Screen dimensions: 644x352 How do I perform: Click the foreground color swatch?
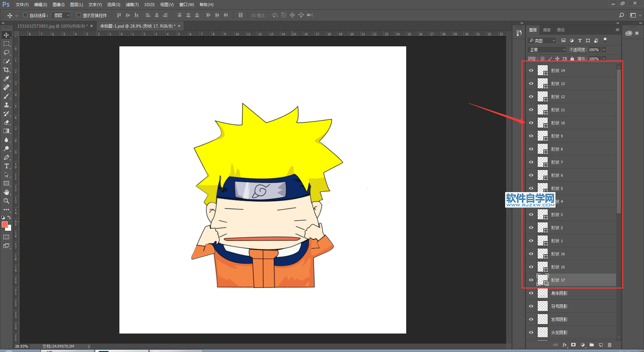[x=4, y=224]
